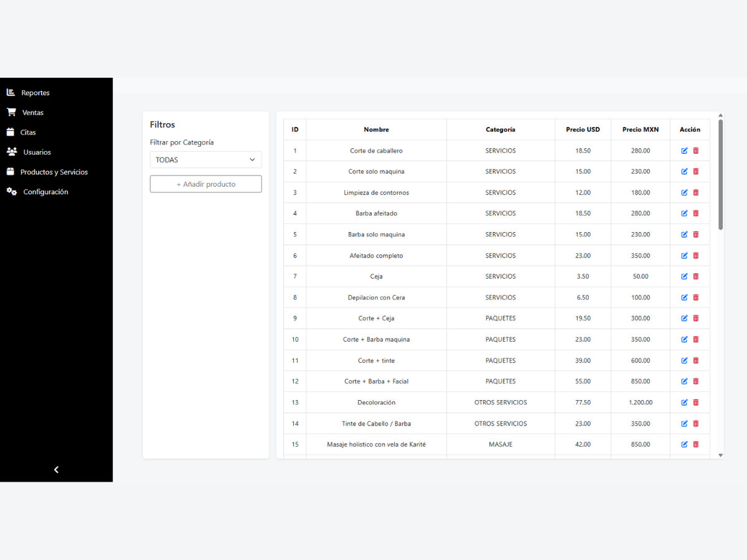Click the table's vertical scrollbar thumb
Screen dimensions: 747x560
click(721, 174)
